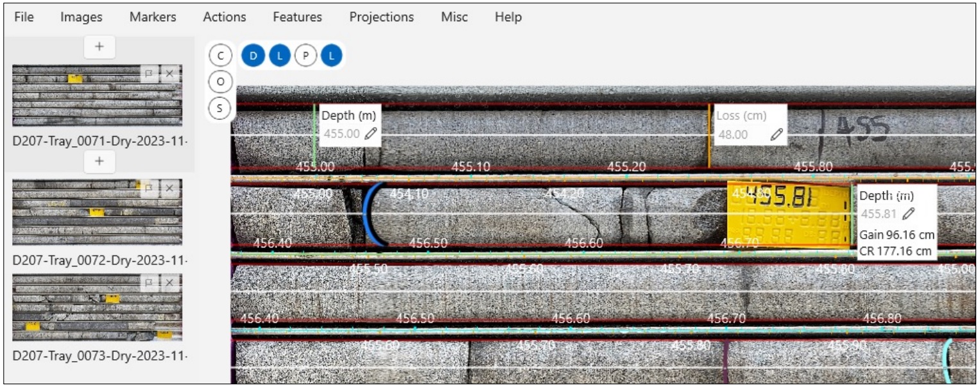
Task: Select the D207-Tray_0073 thumbnail
Action: (97, 307)
